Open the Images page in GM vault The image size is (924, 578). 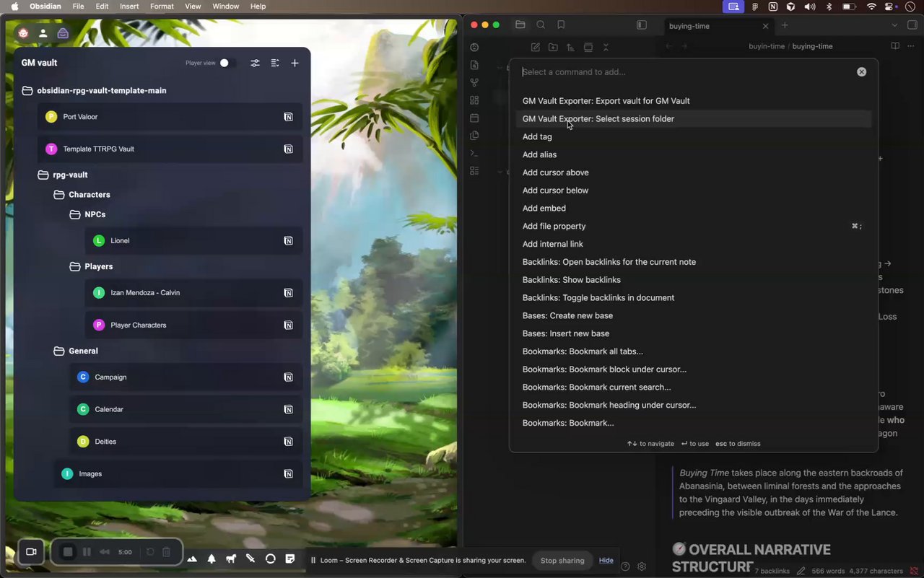[178, 474]
